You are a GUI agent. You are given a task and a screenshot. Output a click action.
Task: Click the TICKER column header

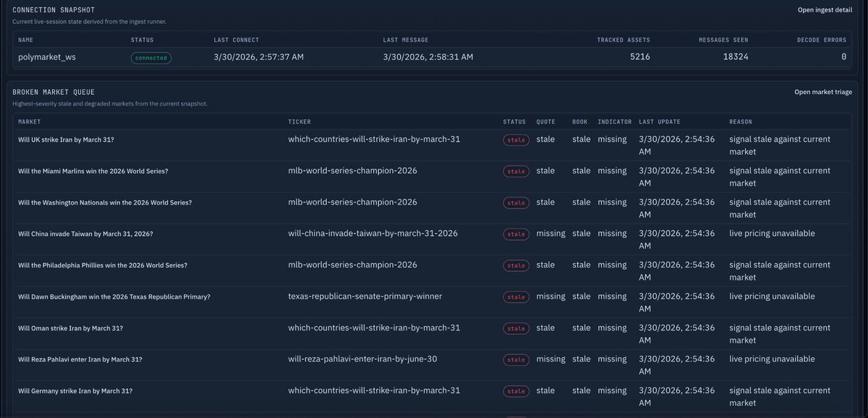tap(299, 121)
